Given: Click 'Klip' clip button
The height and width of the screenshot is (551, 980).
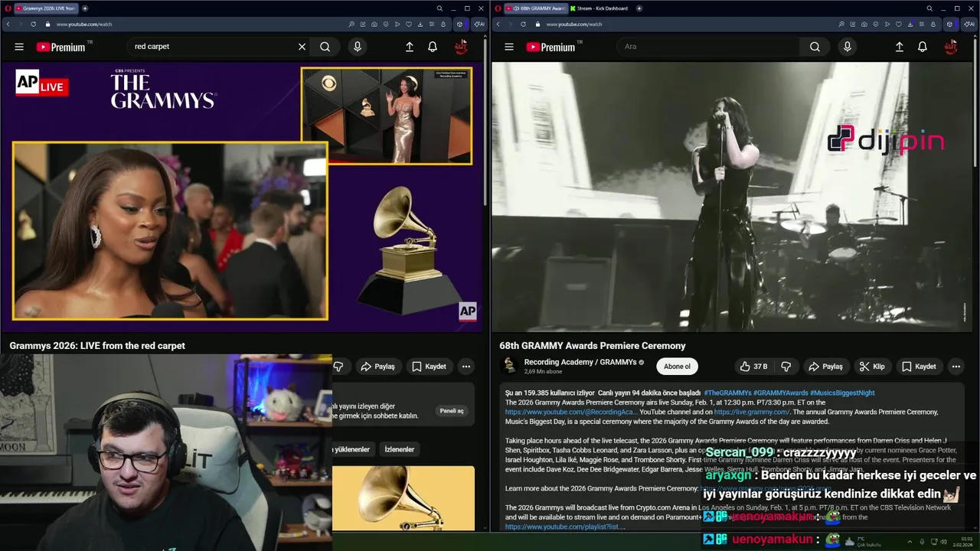Looking at the screenshot, I should point(872,367).
